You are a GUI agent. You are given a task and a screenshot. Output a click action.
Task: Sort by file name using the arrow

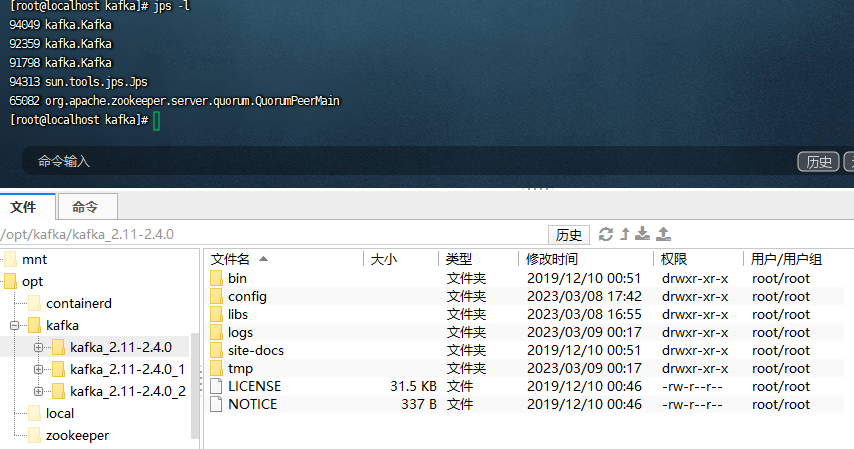pyautogui.click(x=264, y=259)
